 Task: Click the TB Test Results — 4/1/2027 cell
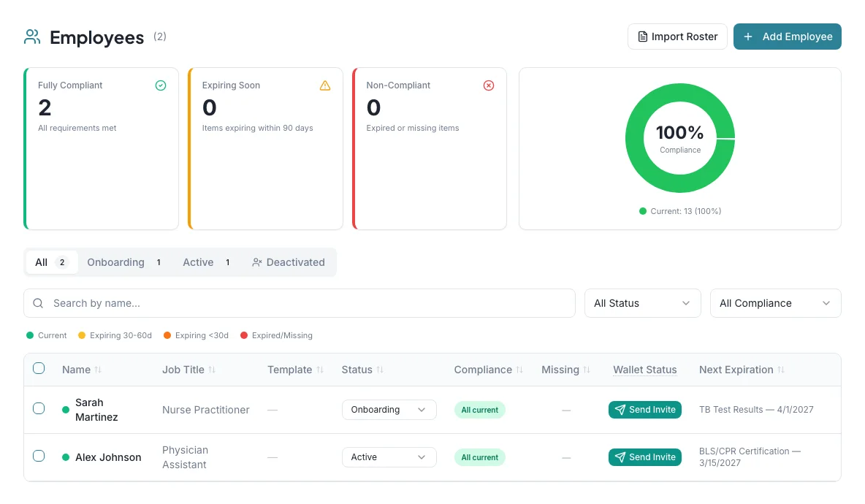pos(756,410)
